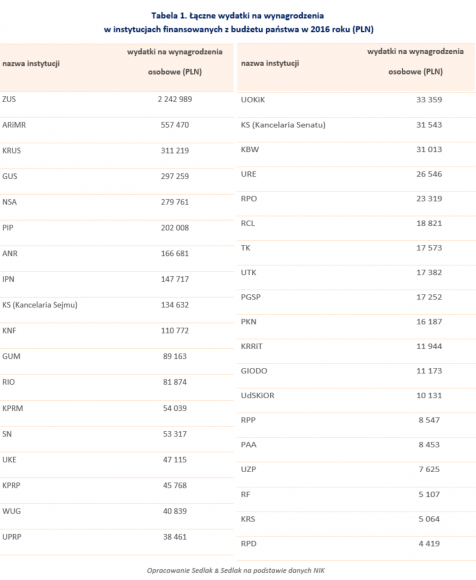This screenshot has width=476, height=580.
Task: Select the KPRM row label
Action: tap(13, 408)
